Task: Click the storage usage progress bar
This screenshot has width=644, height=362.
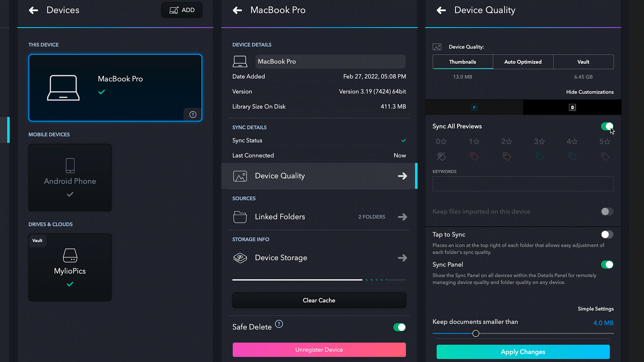Action: coord(319,280)
